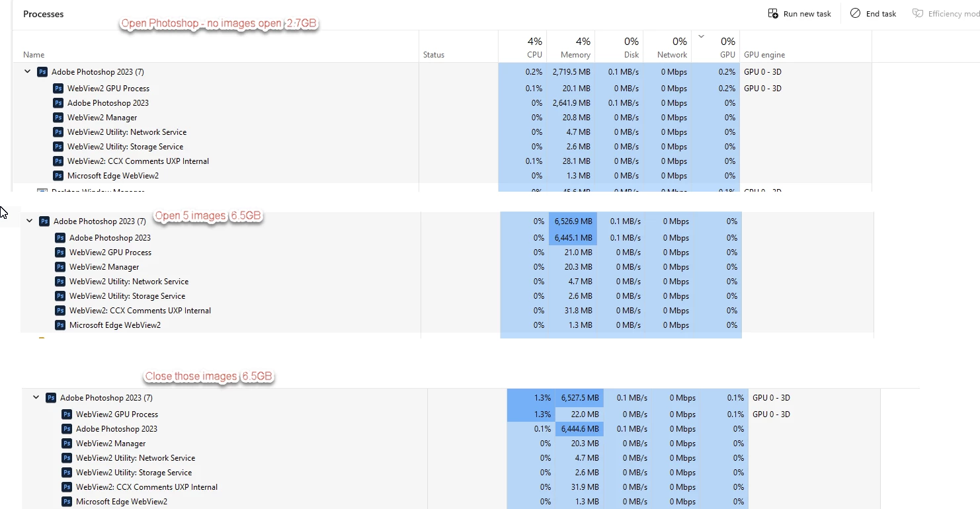This screenshot has height=509, width=980.
Task: Select the 0.2% CPU cell in 2,719.5 MB row
Action: pos(522,72)
